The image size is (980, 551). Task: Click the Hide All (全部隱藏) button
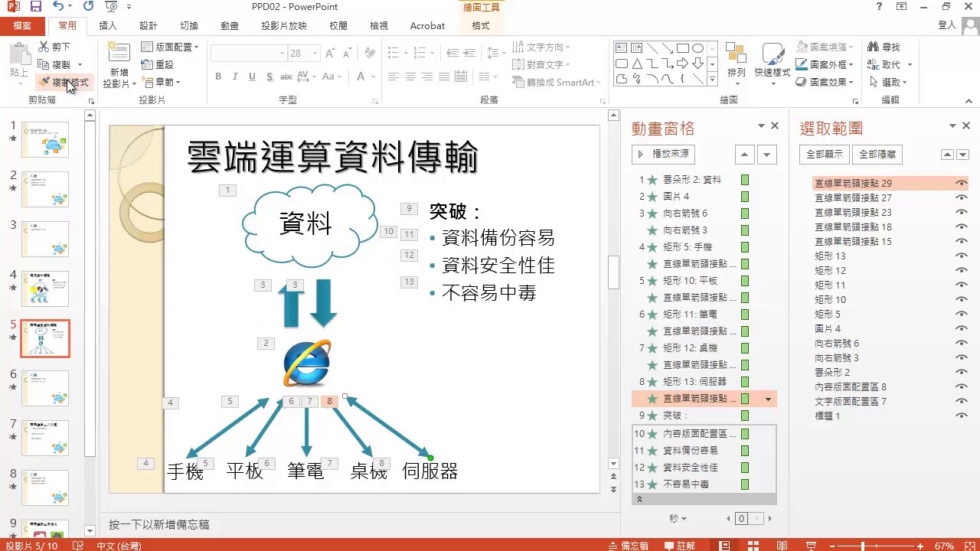coord(877,154)
